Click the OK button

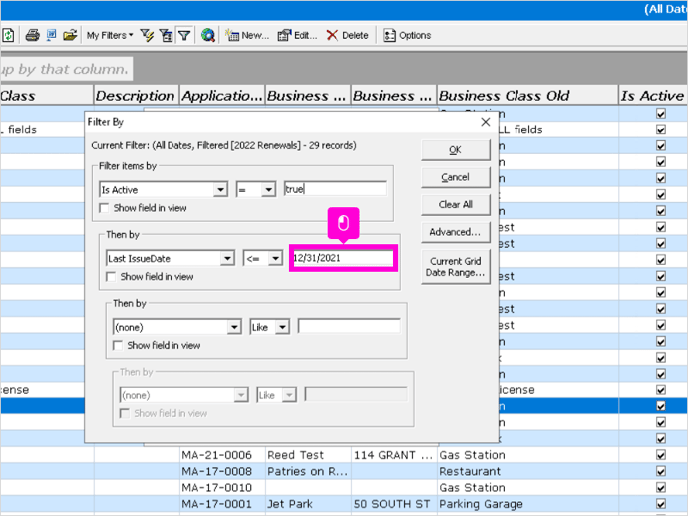455,150
